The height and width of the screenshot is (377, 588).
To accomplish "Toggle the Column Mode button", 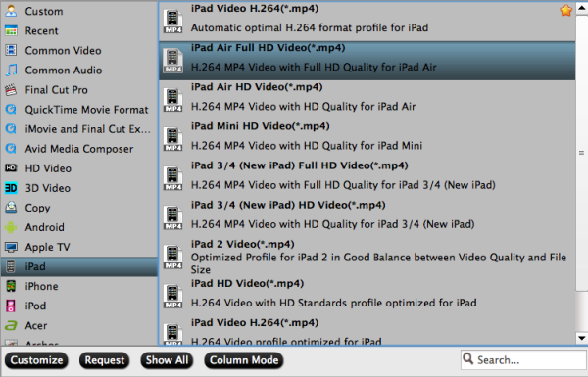I will click(x=244, y=360).
